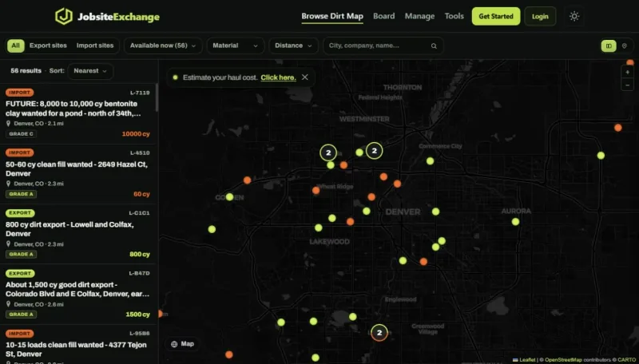Image resolution: width=639 pixels, height=364 pixels.
Task: Open the Sort Nearest dropdown
Action: click(90, 71)
